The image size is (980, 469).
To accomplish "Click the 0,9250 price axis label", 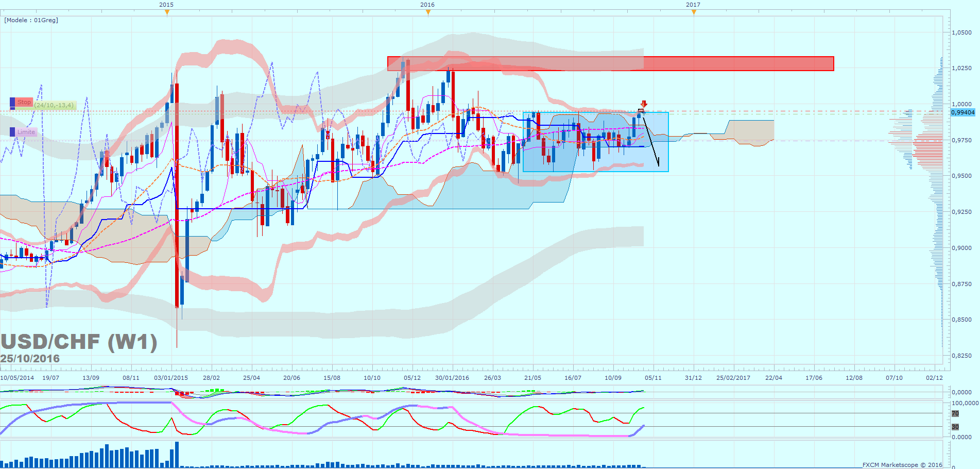I will click(961, 212).
